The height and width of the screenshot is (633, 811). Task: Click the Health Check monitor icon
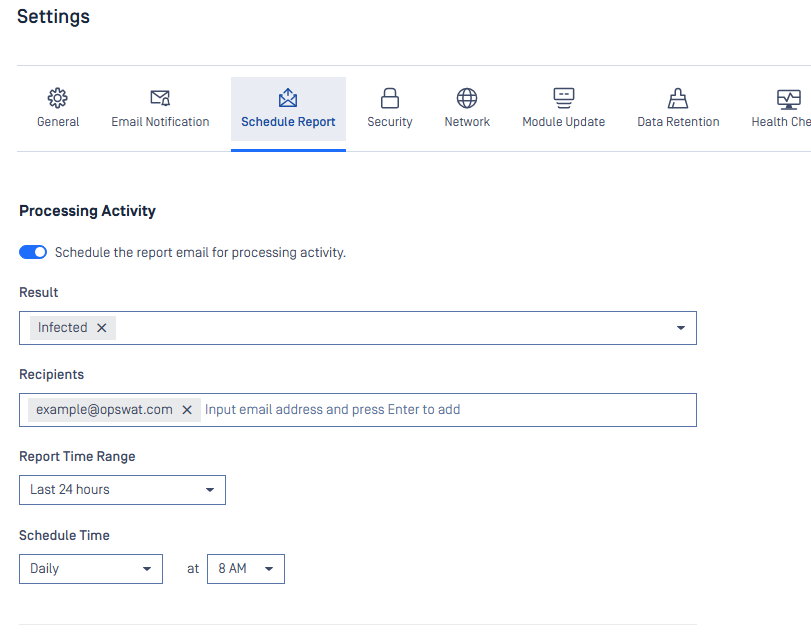click(788, 98)
